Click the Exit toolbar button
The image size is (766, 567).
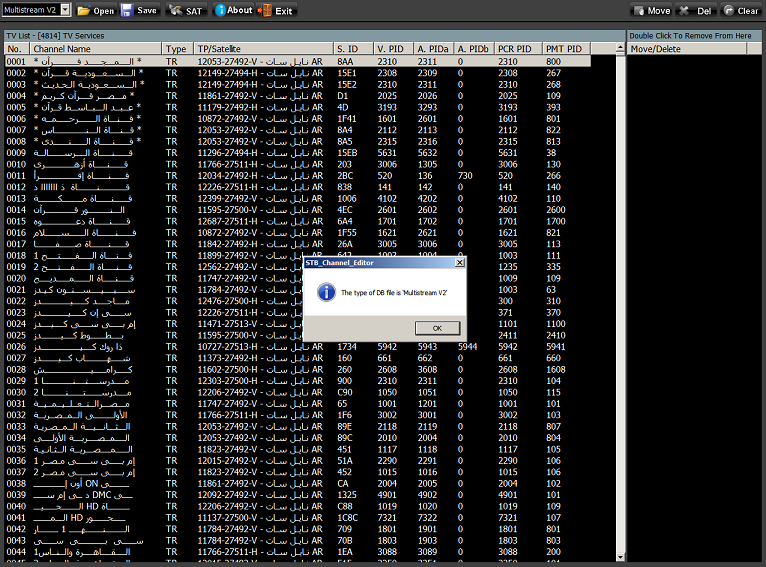click(276, 10)
